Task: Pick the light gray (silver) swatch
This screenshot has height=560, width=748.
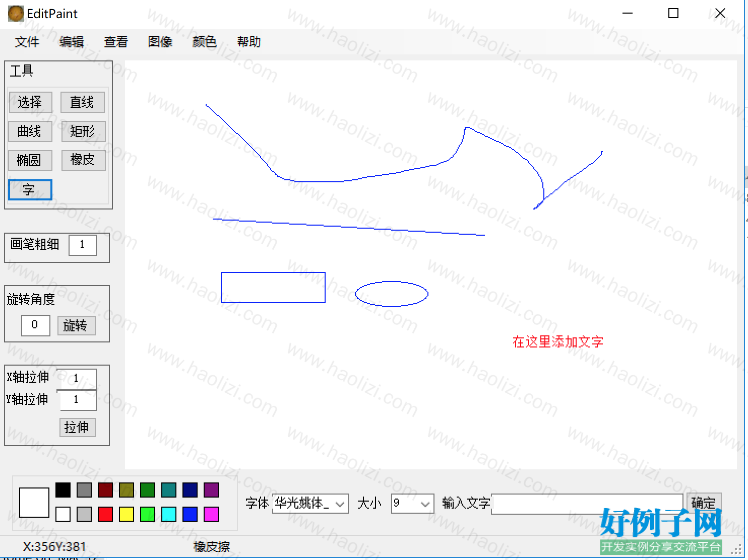Action: pos(84,514)
